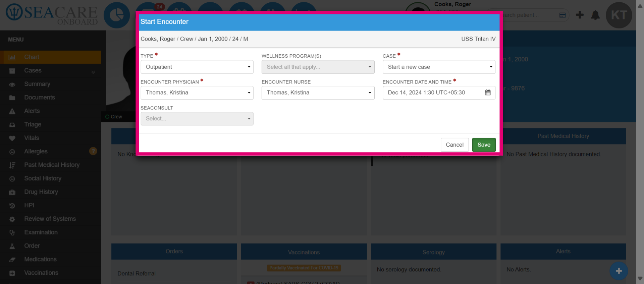Click the Serology panel header

click(x=433, y=252)
